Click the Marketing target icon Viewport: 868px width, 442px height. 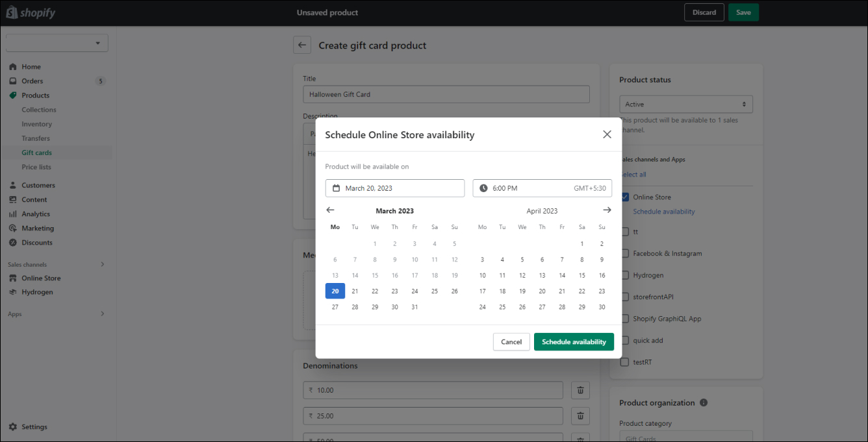[12, 228]
